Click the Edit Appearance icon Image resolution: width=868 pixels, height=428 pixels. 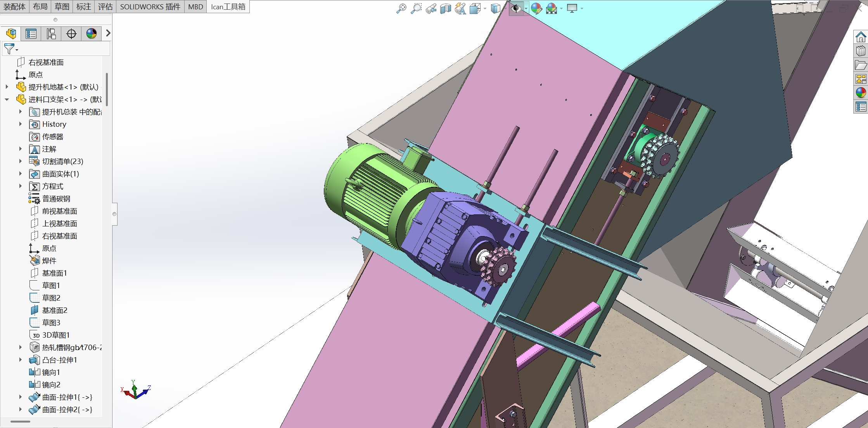tap(536, 8)
